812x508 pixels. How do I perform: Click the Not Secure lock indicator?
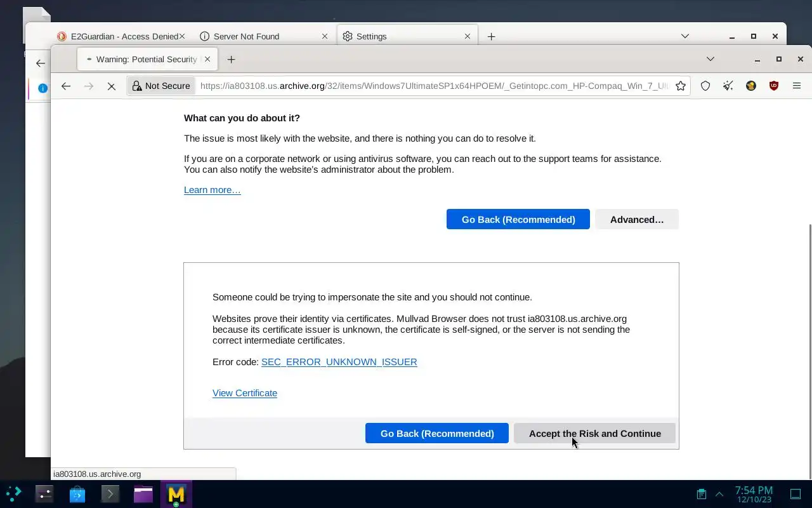(161, 86)
